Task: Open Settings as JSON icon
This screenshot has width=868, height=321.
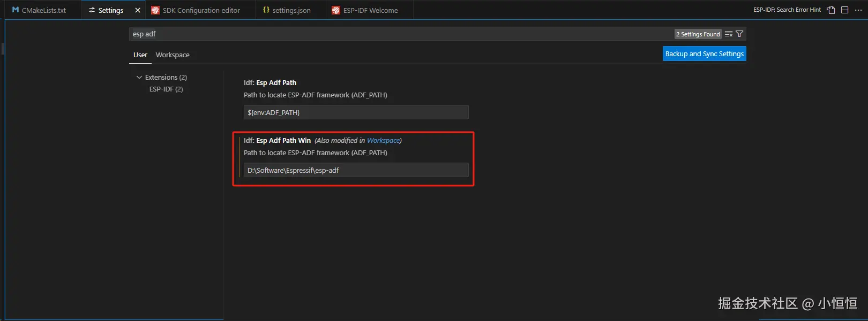Action: point(831,10)
